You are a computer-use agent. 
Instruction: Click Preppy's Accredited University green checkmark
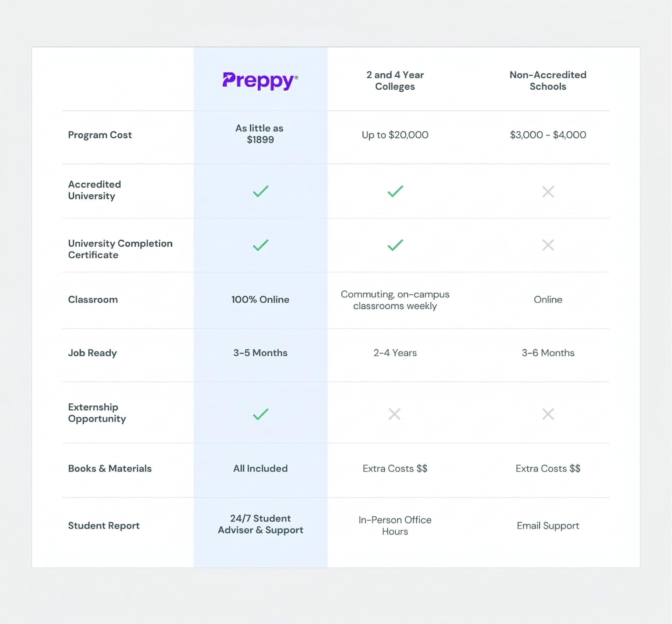[x=261, y=191]
